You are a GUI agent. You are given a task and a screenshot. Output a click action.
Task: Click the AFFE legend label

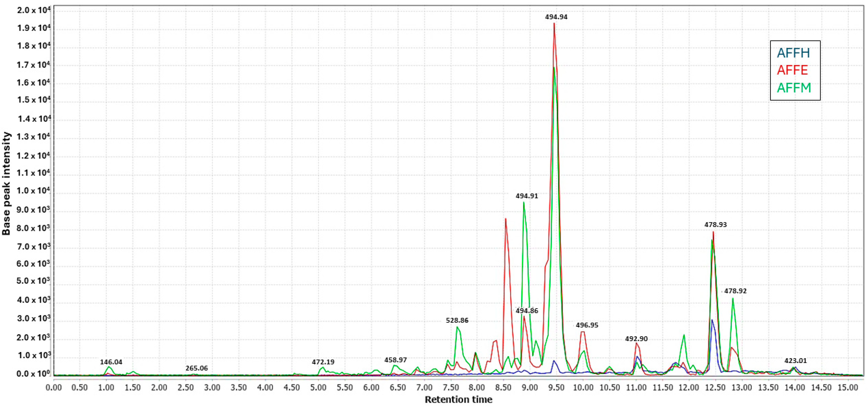(792, 70)
